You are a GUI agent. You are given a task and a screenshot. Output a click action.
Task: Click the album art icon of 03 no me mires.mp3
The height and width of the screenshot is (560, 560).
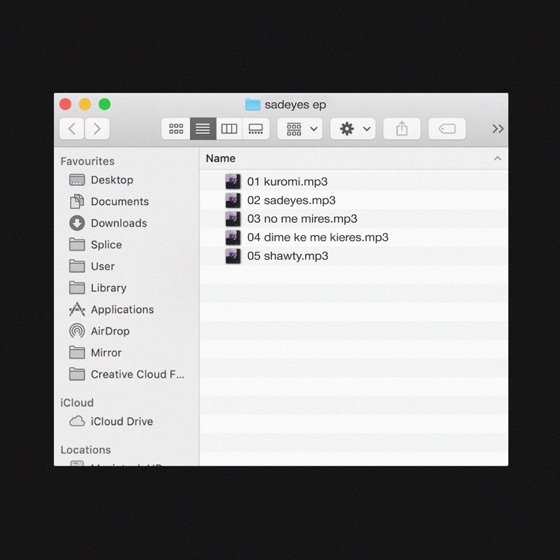(233, 219)
